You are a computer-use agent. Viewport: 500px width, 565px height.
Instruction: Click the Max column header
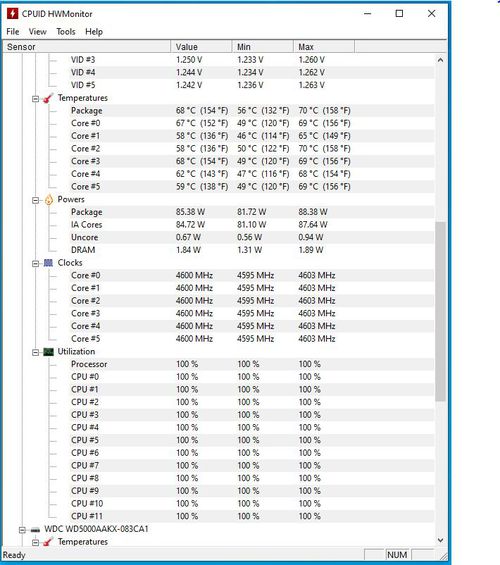pos(324,47)
